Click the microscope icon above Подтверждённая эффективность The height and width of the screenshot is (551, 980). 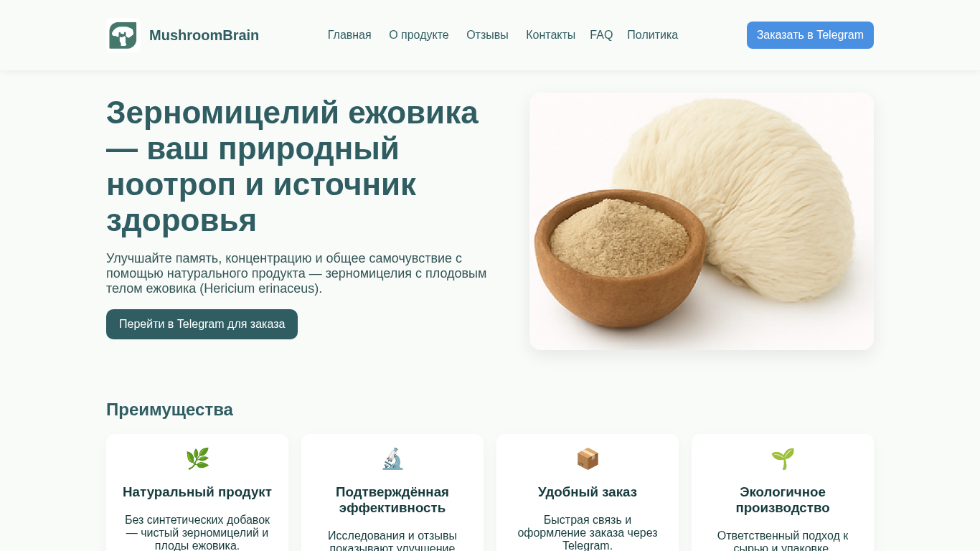[392, 458]
